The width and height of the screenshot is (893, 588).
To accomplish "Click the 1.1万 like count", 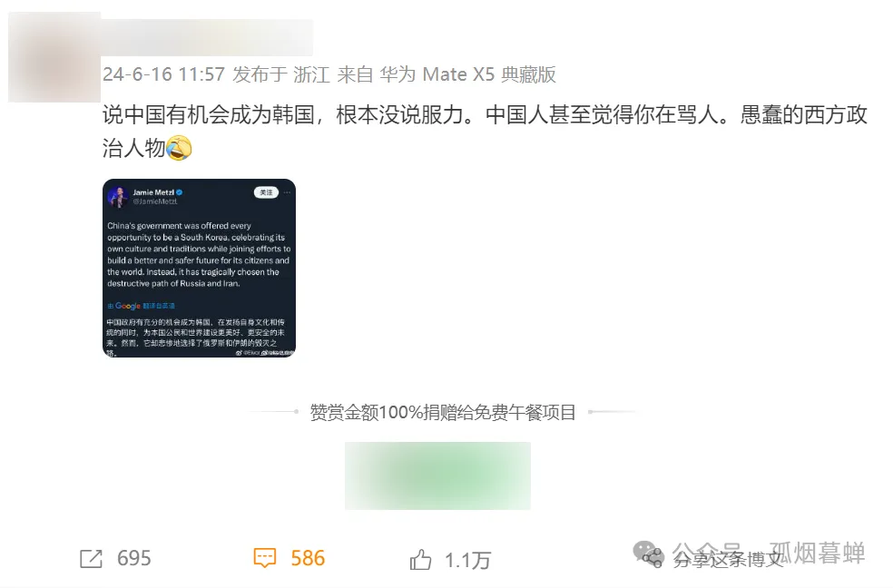I will [467, 561].
